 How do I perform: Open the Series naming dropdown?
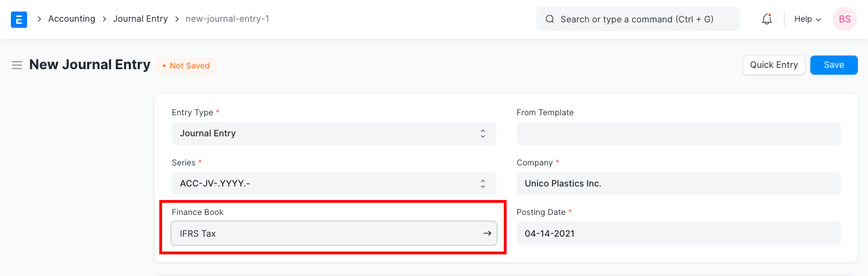pos(325,184)
